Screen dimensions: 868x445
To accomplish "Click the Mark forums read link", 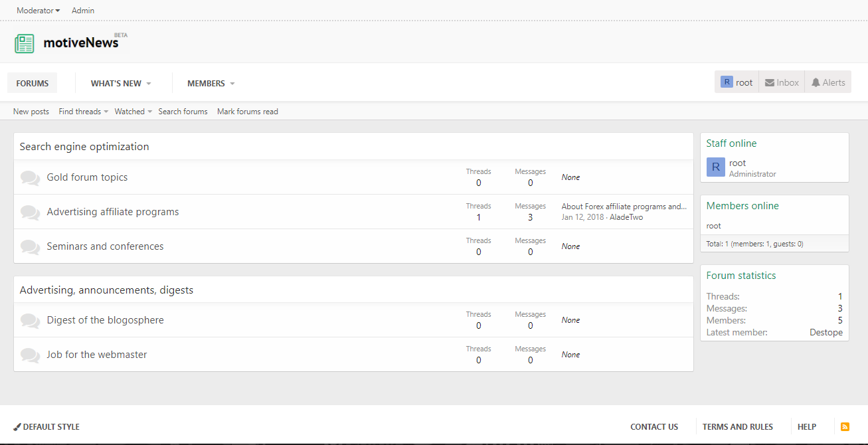I will 248,112.
